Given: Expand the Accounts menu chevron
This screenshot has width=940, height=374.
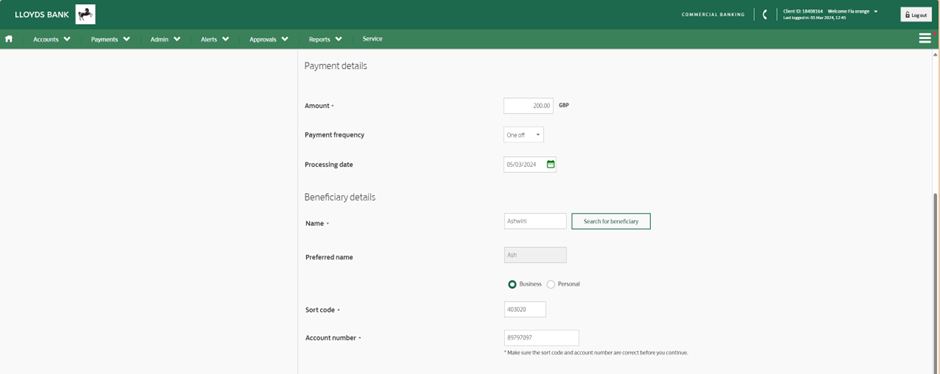Looking at the screenshot, I should click(x=67, y=39).
